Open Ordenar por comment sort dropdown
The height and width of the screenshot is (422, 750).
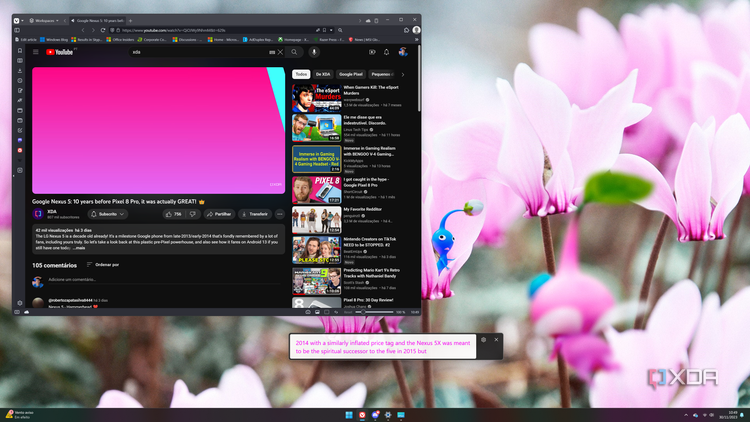[103, 265]
